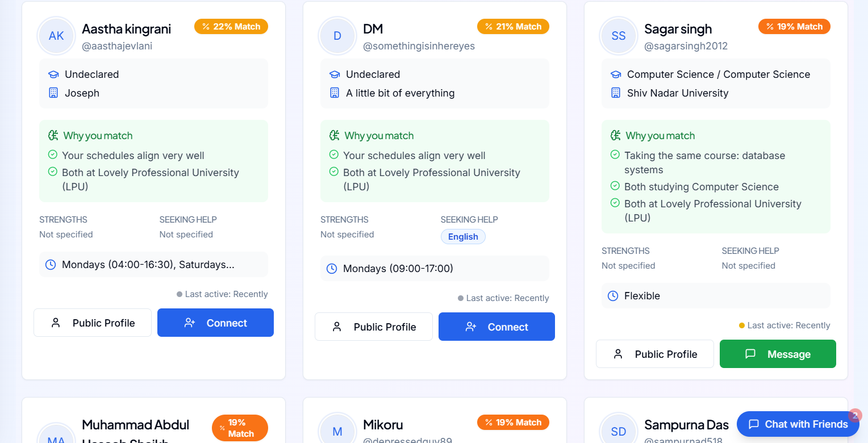Click Aastha kingrani's AK avatar

pos(56,36)
